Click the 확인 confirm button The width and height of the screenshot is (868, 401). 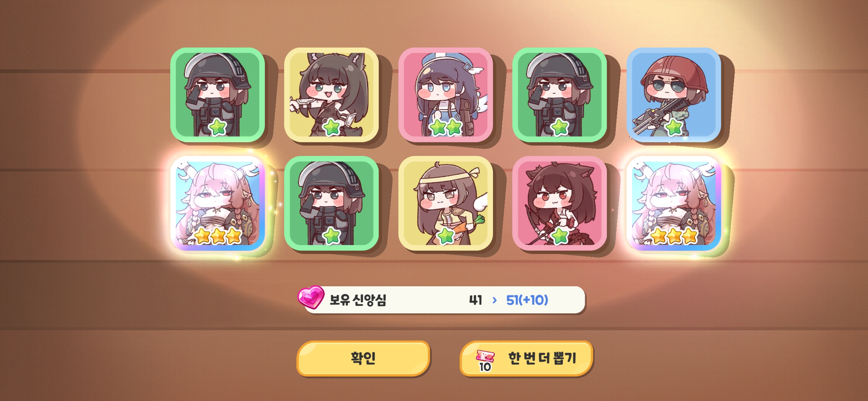point(363,358)
